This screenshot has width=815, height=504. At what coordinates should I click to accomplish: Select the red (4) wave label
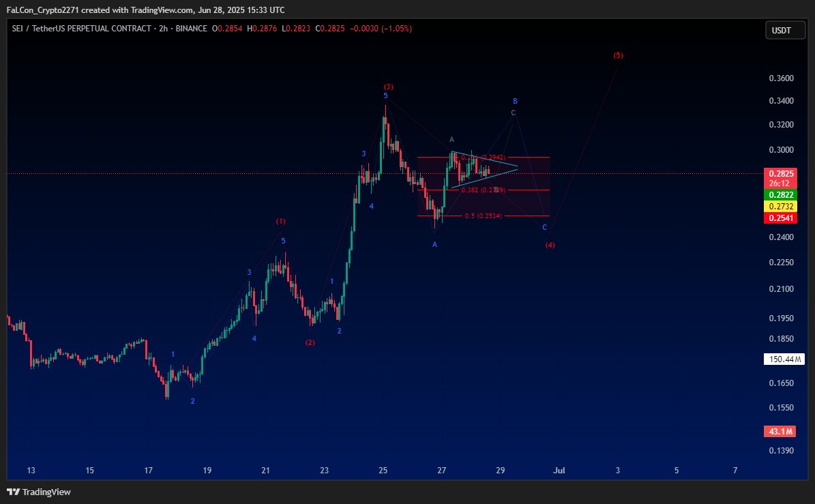point(550,246)
